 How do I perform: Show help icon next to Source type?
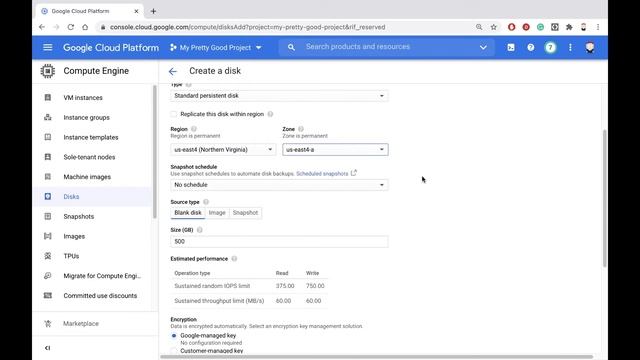(206, 202)
